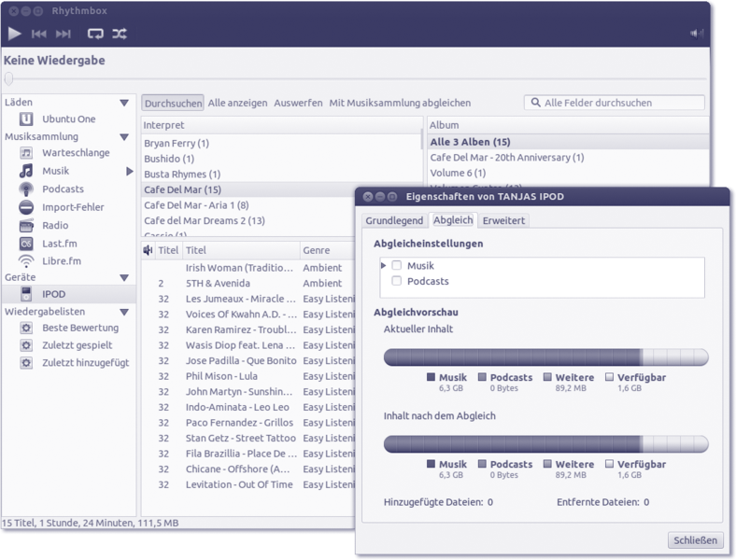
Task: Toggle repeat playback mode
Action: pos(95,34)
